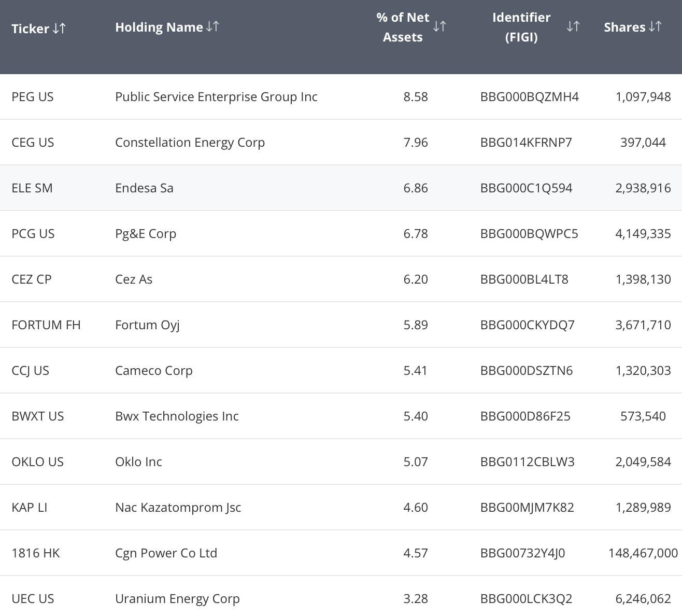Viewport: 682px width, 616px height.
Task: Select ticker OKLO US
Action: coord(37,462)
